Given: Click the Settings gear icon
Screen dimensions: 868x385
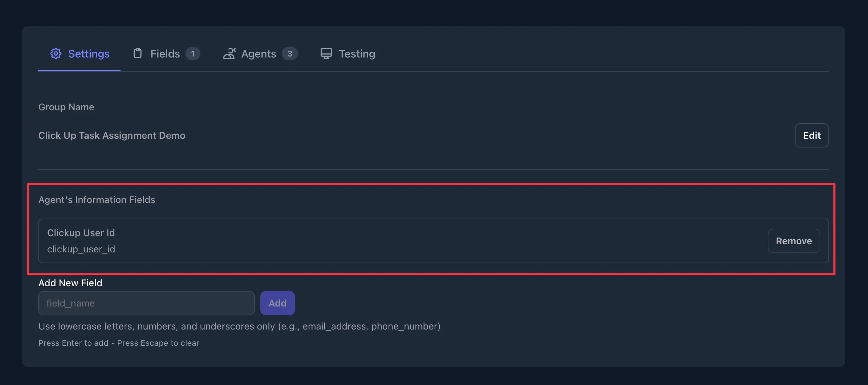Looking at the screenshot, I should point(56,53).
